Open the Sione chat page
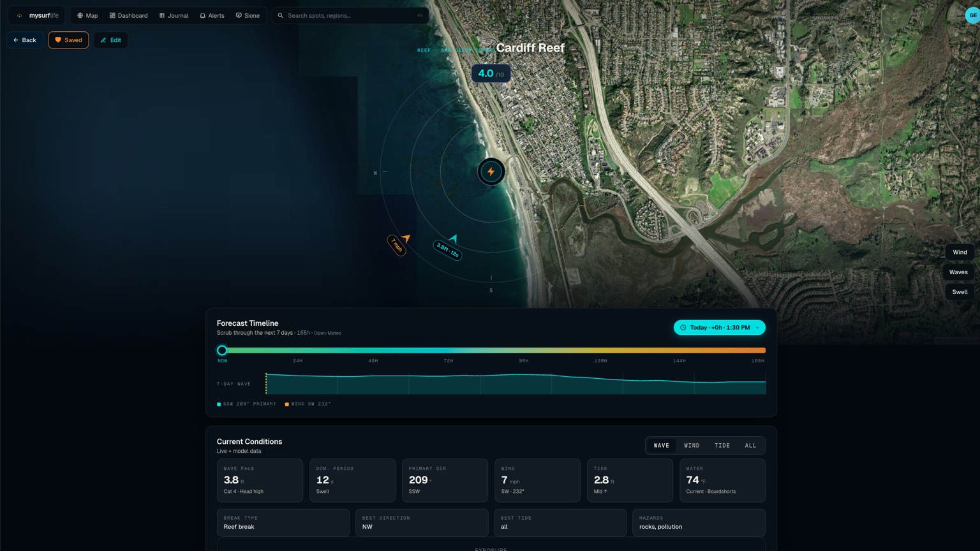Screen dimensions: 980x551 pos(248,15)
